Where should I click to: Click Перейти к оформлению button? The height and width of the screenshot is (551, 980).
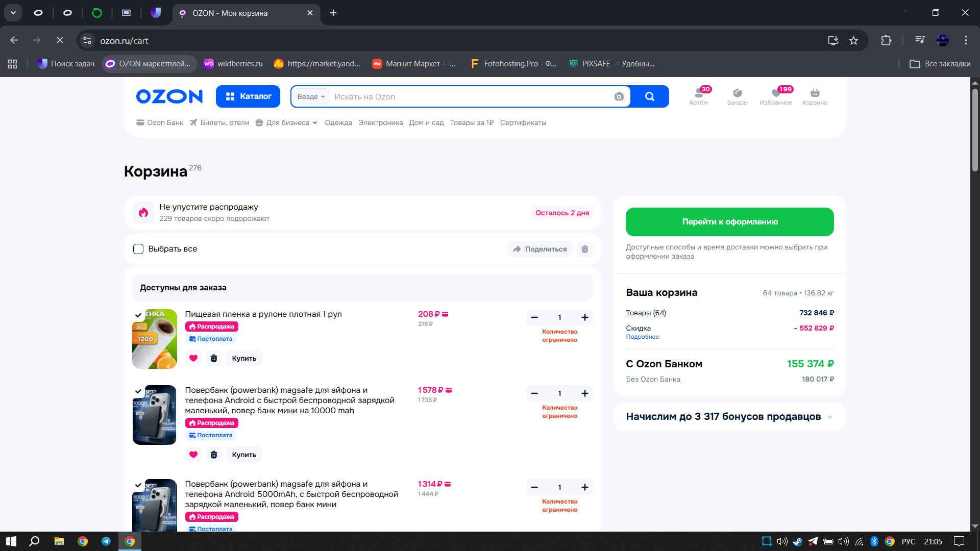point(729,222)
